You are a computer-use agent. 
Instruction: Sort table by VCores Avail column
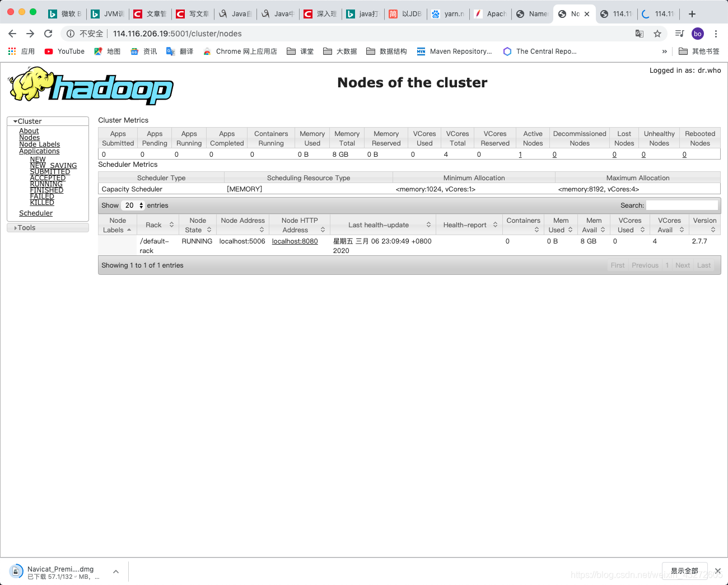tap(670, 225)
